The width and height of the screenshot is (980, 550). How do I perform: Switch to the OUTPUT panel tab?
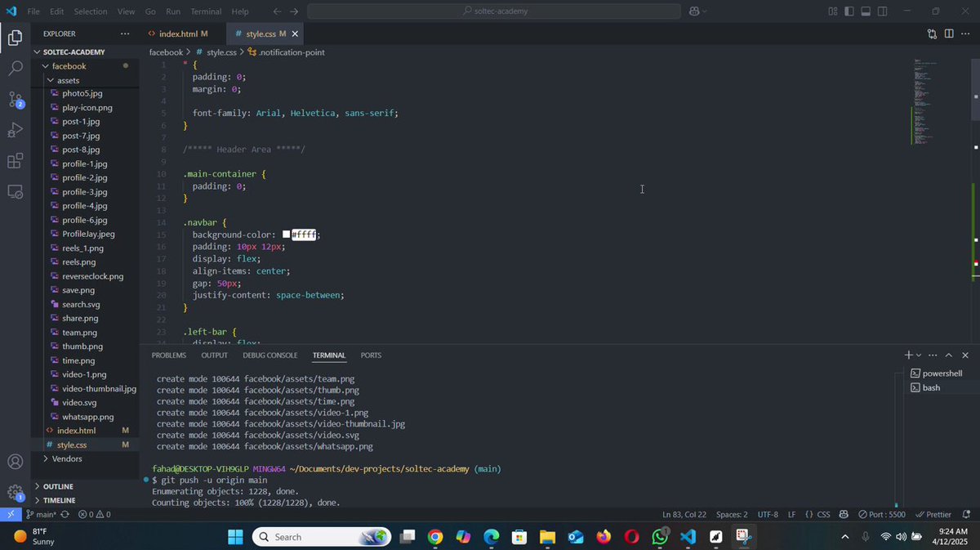click(x=215, y=355)
